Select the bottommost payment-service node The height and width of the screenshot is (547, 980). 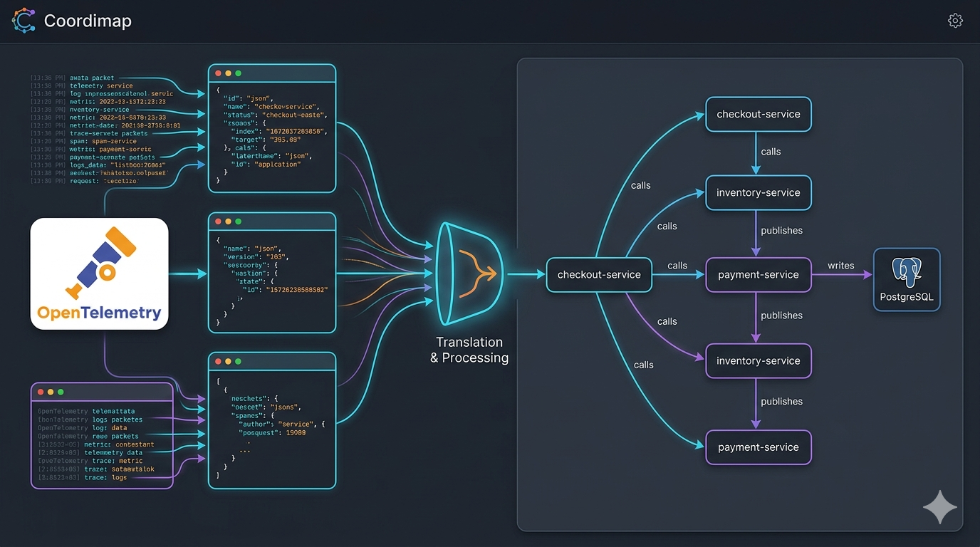click(x=759, y=447)
